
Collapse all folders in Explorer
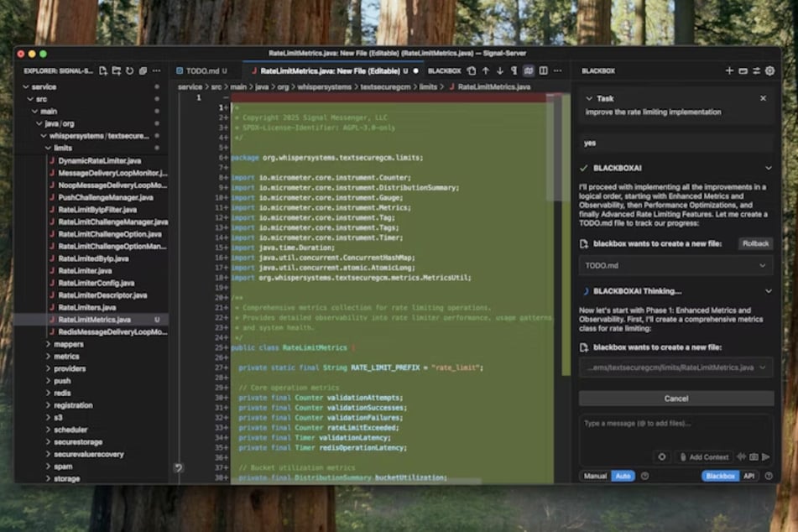tap(143, 71)
